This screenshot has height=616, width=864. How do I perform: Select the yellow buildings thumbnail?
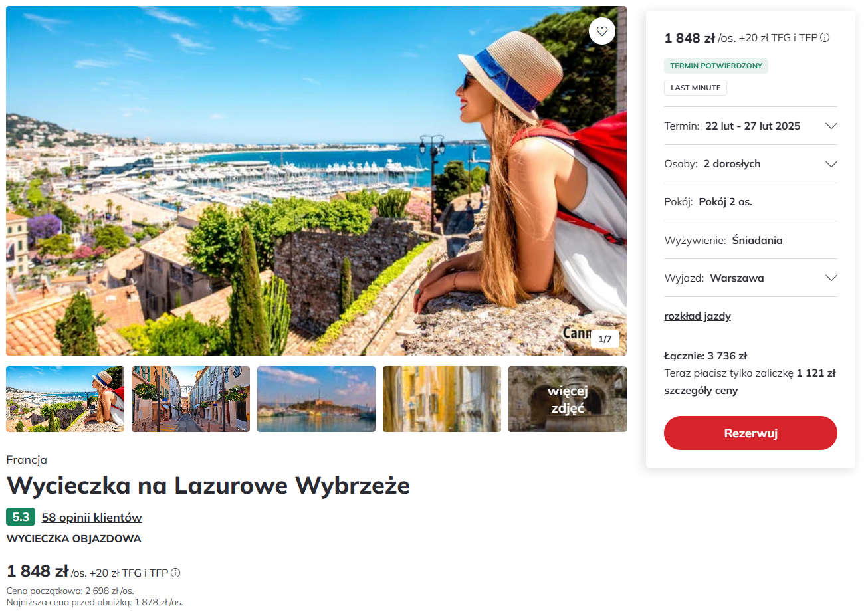coord(442,399)
